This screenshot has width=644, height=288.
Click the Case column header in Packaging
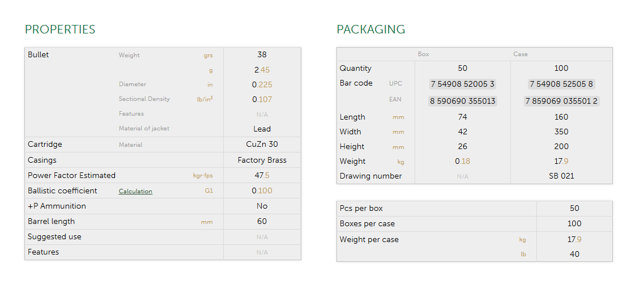tap(520, 54)
